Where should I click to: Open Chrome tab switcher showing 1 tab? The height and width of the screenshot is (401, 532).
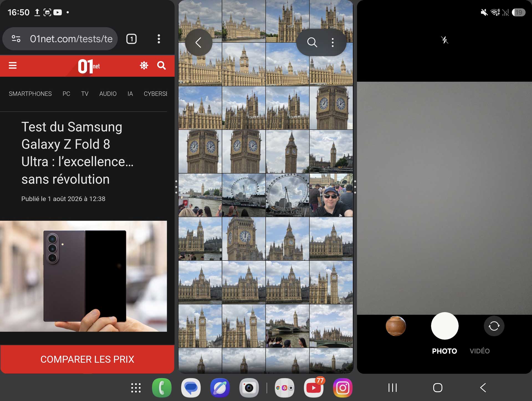click(x=132, y=39)
